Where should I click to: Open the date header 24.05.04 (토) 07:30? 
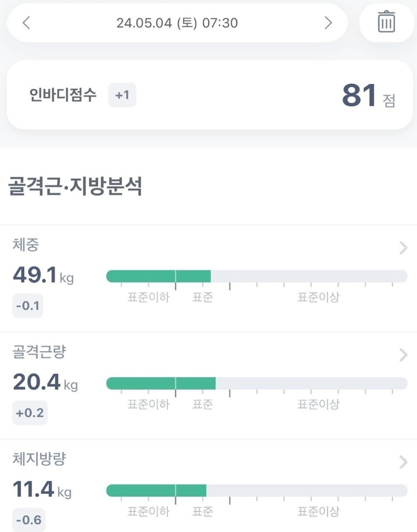(177, 23)
